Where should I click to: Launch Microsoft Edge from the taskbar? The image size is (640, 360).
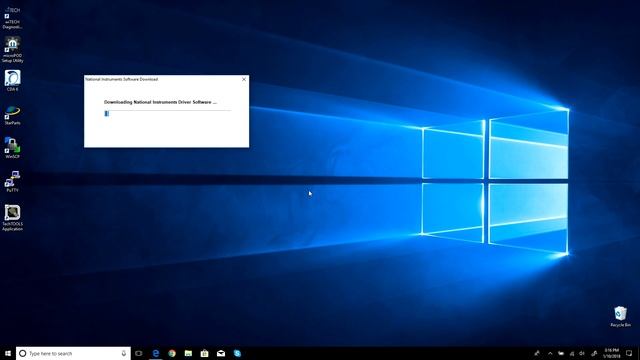coord(156,353)
